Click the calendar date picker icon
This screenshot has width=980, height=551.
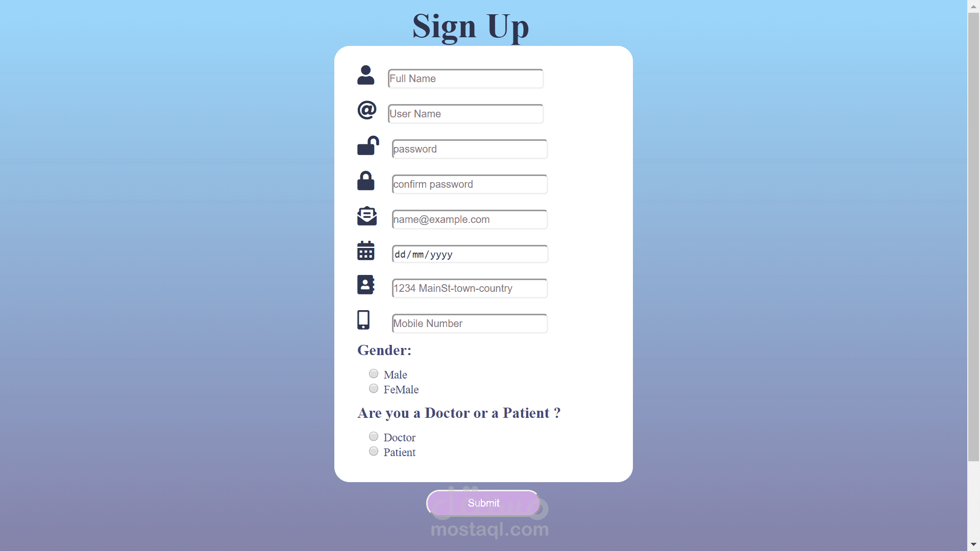(366, 251)
